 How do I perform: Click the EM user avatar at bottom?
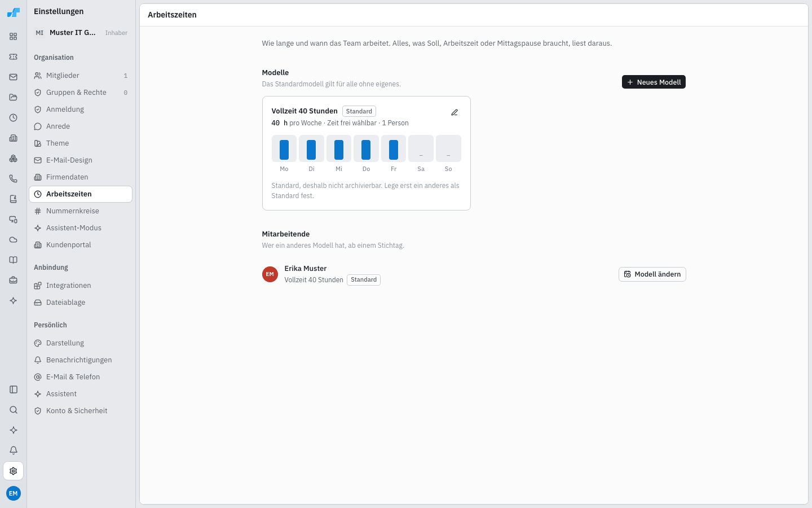pos(14,493)
